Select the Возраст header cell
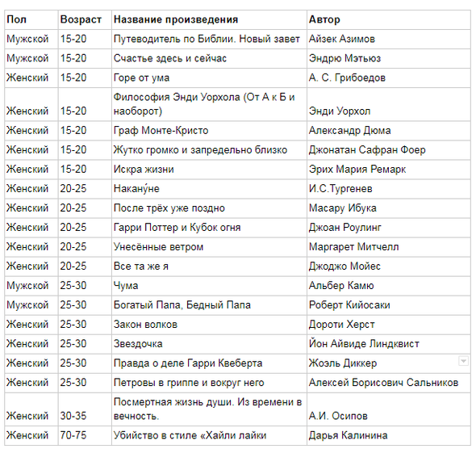Image resolution: width=476 pixels, height=453 pixels. (85, 19)
